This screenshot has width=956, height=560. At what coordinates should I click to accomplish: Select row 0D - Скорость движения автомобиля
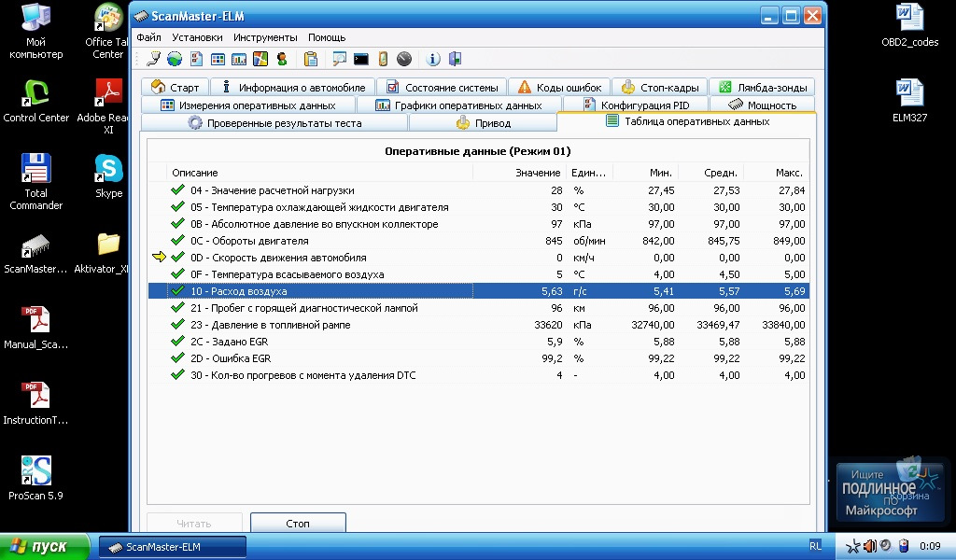(479, 258)
